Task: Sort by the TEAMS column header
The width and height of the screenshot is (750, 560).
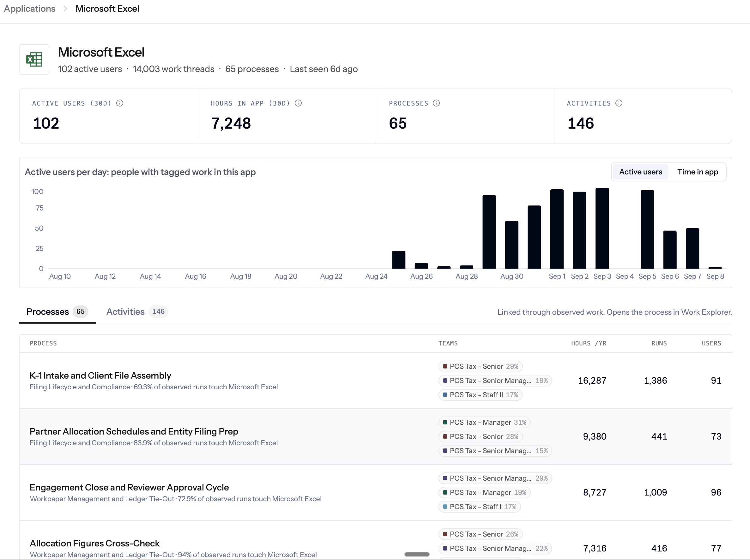Action: pyautogui.click(x=448, y=344)
